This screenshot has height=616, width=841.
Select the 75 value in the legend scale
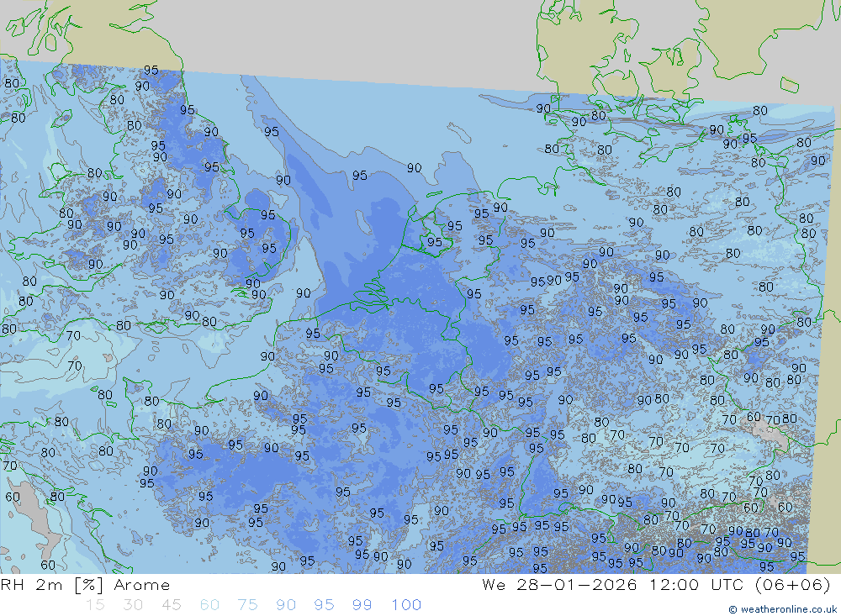[x=247, y=605]
